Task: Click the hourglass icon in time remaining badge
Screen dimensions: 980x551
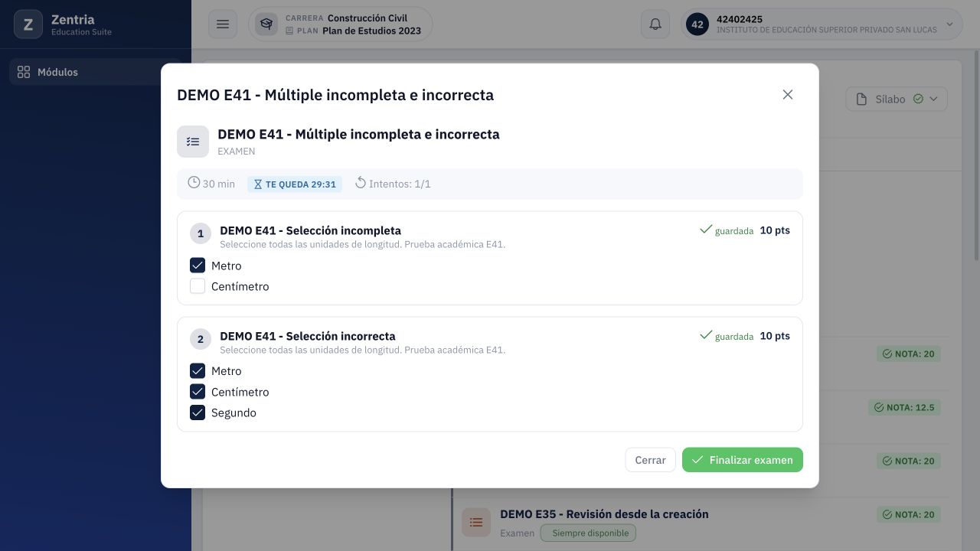Action: point(258,184)
